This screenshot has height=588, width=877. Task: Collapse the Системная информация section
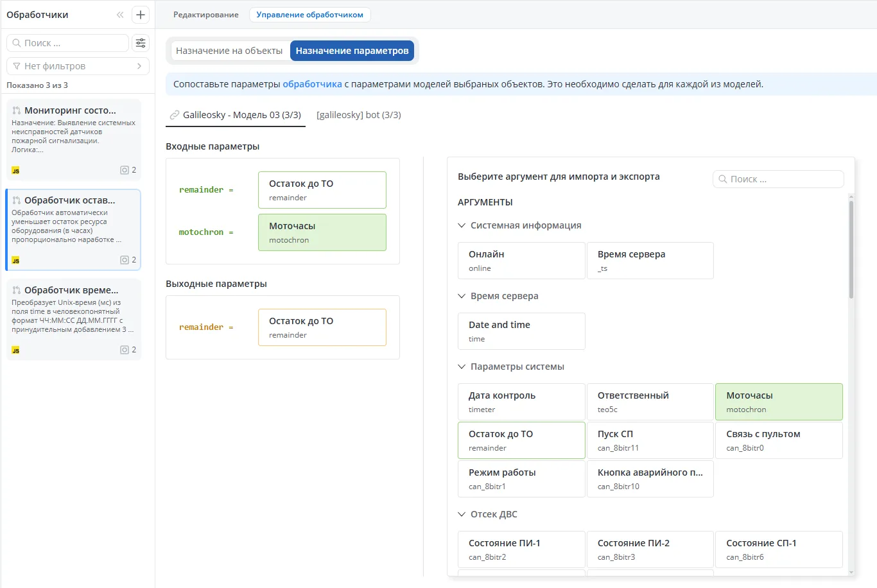(461, 225)
